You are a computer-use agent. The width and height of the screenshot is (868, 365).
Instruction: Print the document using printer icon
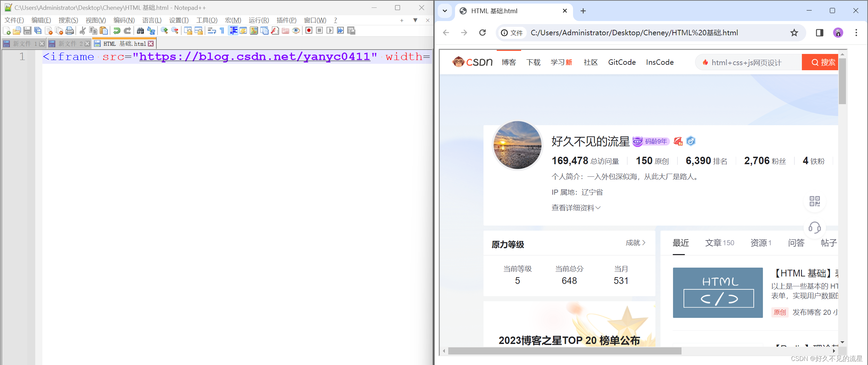(x=70, y=31)
